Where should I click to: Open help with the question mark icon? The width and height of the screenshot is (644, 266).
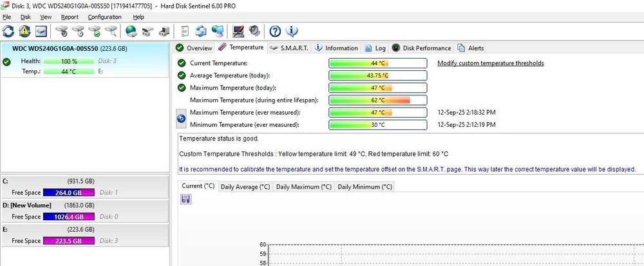(275, 31)
